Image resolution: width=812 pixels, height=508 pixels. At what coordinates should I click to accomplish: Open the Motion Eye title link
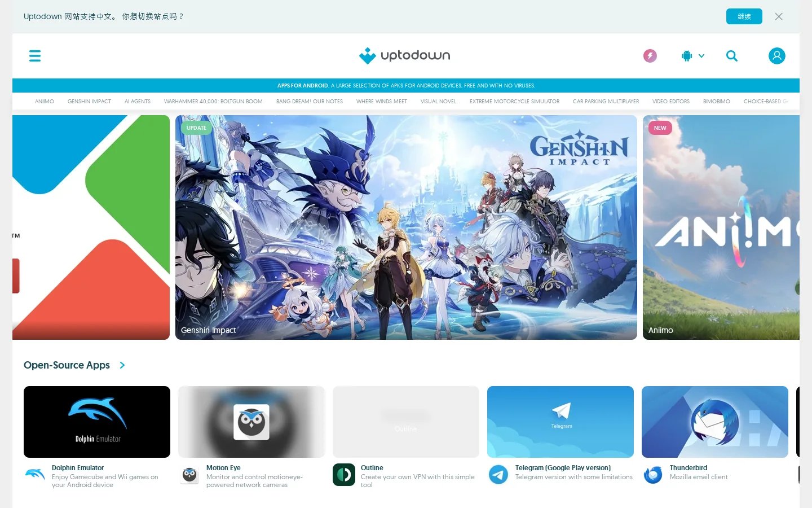[223, 468]
